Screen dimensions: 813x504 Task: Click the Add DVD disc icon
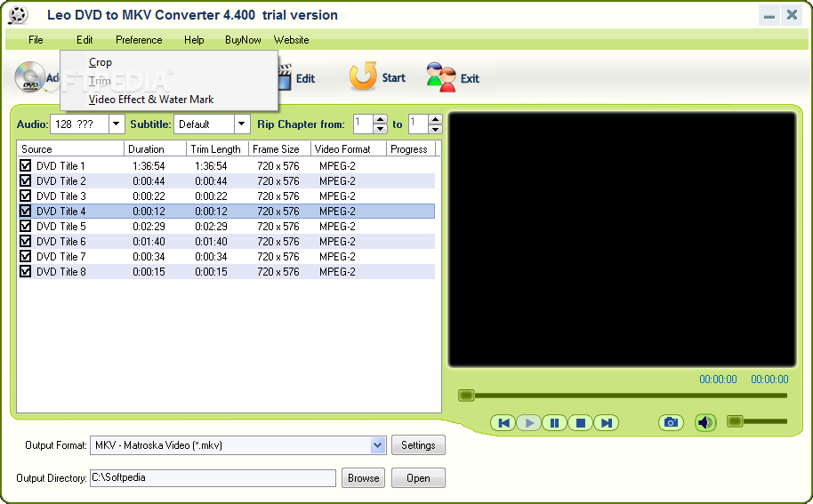click(x=29, y=76)
